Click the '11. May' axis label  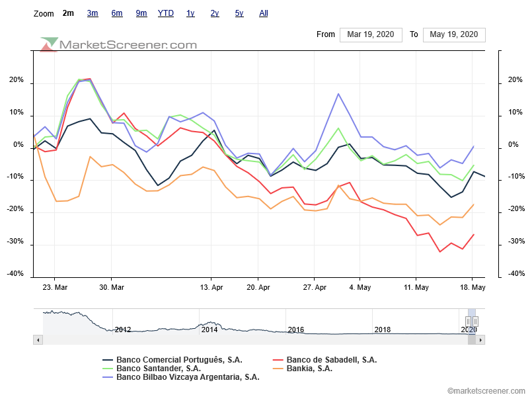coord(416,287)
